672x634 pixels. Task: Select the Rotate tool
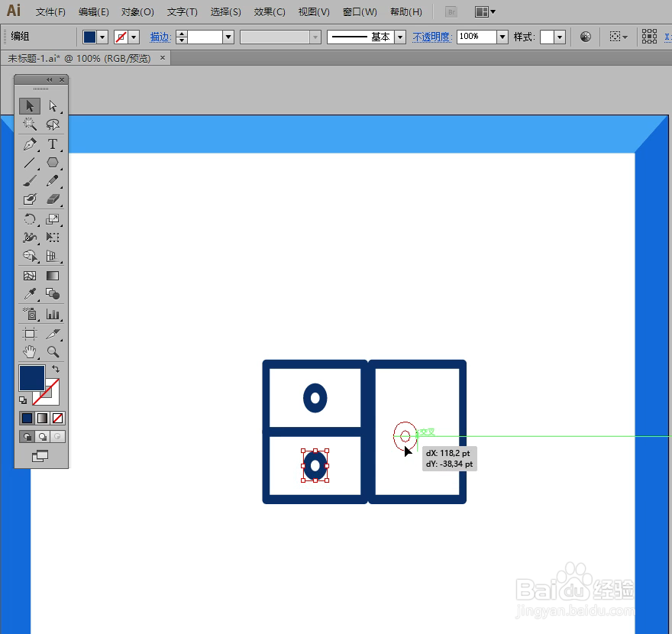point(30,219)
